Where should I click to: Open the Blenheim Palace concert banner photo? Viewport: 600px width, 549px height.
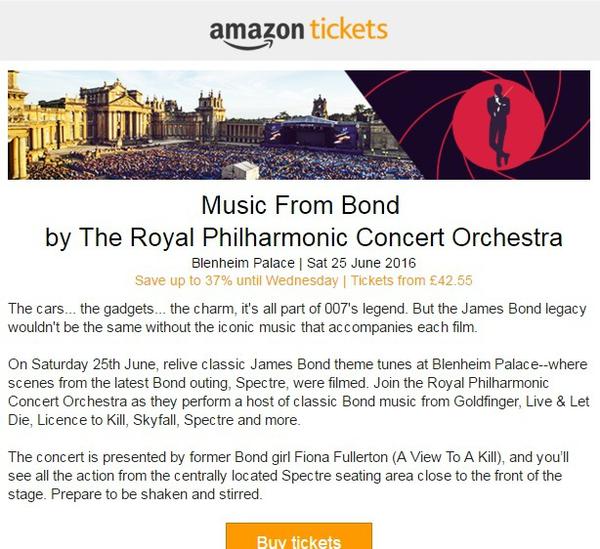coord(200,125)
